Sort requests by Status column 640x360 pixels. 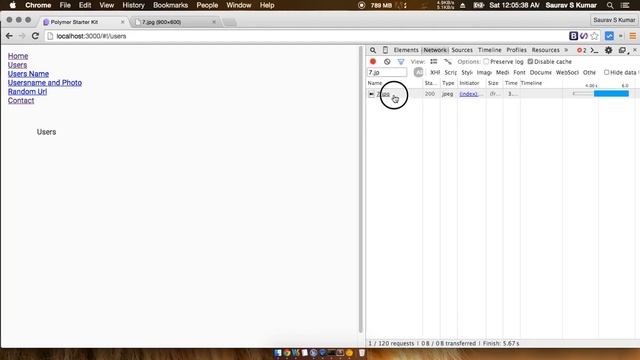click(x=431, y=83)
